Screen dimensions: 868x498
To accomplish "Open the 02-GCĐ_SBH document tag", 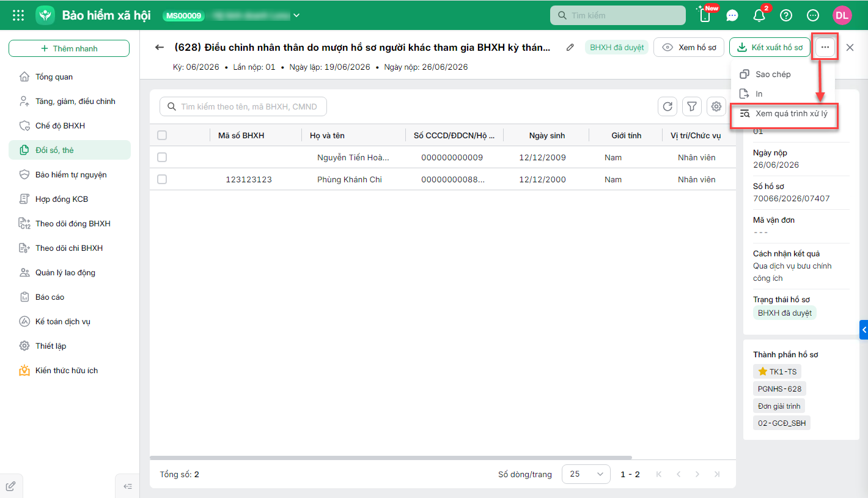I will pos(782,423).
